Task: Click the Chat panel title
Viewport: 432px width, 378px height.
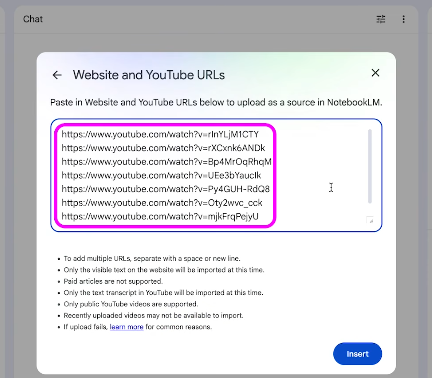Action: 33,19
